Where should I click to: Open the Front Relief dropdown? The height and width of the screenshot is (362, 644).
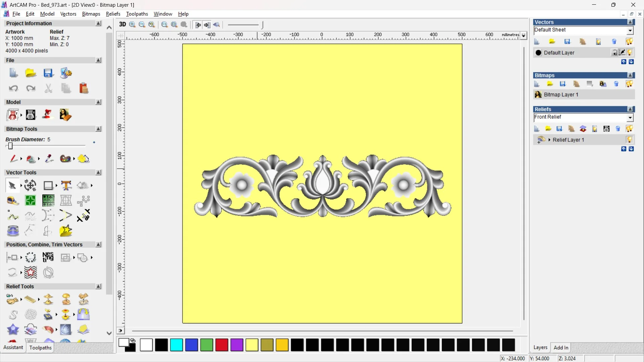[630, 117]
